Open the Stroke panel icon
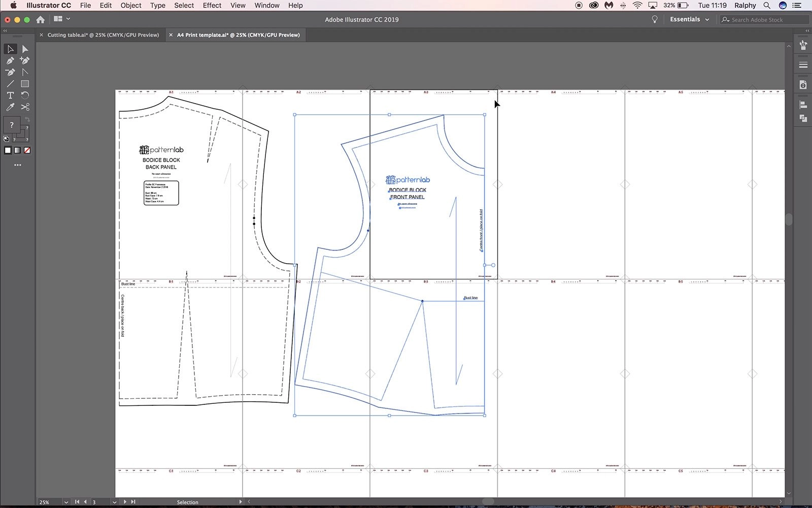 (x=803, y=65)
